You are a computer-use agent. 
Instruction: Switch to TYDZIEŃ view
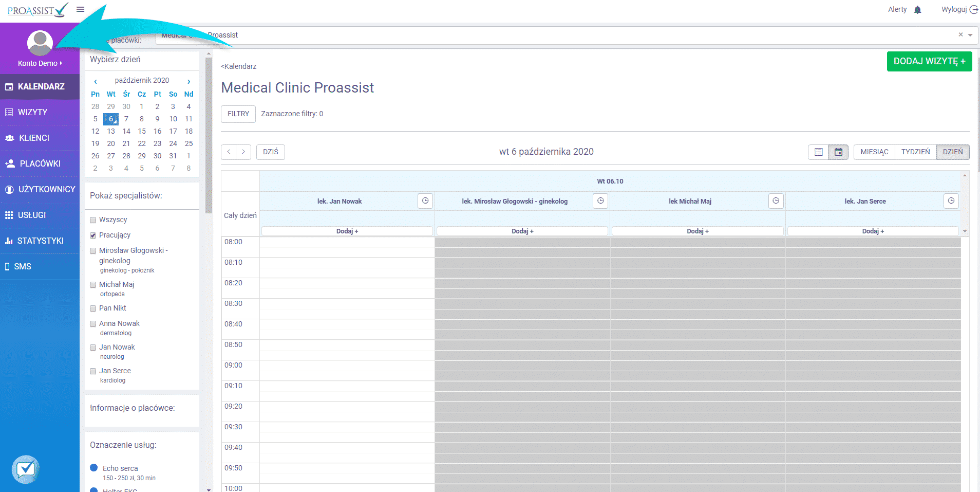(915, 152)
